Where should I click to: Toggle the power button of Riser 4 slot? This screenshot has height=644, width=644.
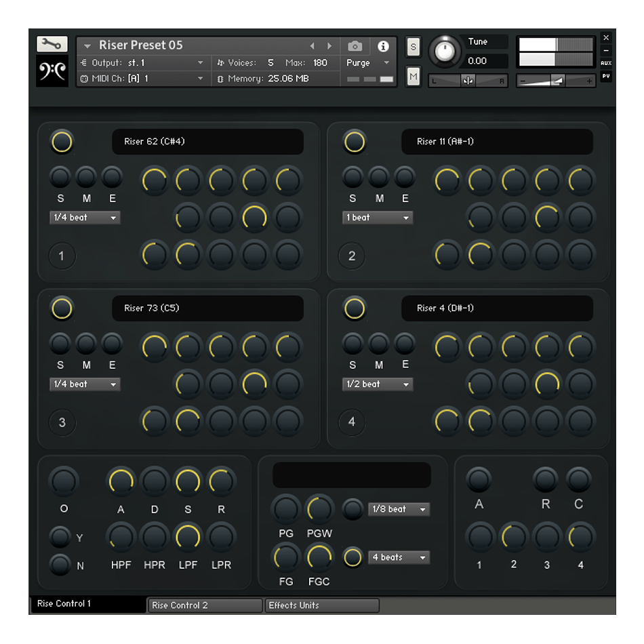(x=355, y=308)
